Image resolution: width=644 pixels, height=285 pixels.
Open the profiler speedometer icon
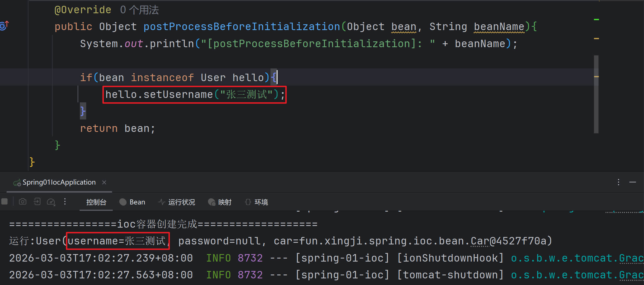51,202
